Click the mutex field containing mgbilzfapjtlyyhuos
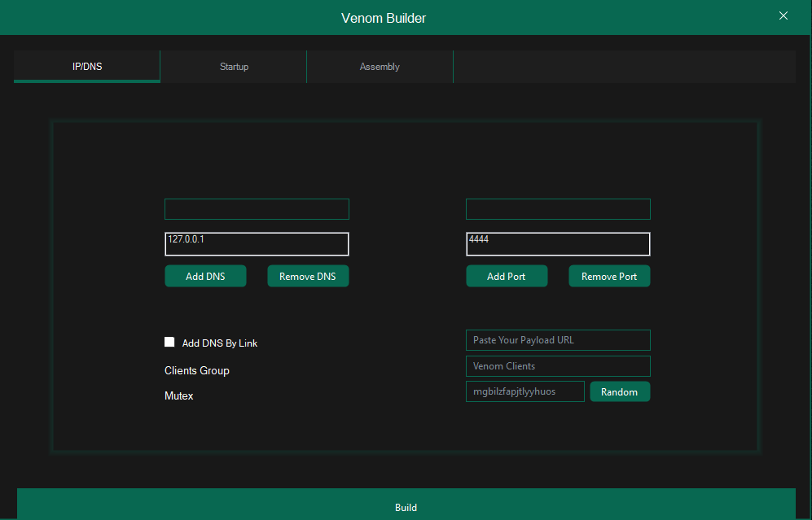Image resolution: width=812 pixels, height=520 pixels. coord(525,391)
